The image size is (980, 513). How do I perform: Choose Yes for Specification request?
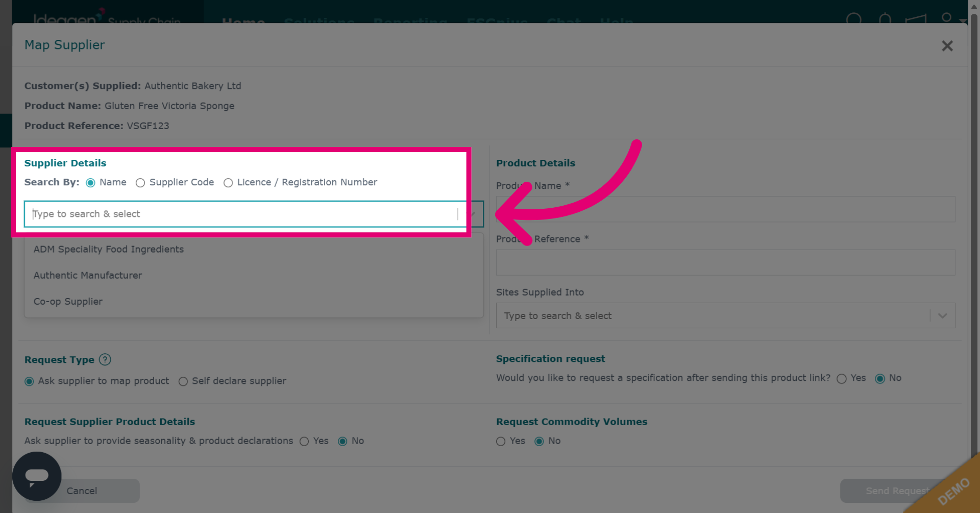(x=842, y=378)
